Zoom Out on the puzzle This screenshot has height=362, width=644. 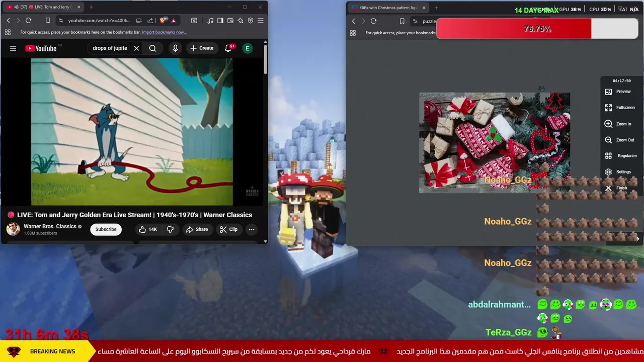pyautogui.click(x=619, y=140)
